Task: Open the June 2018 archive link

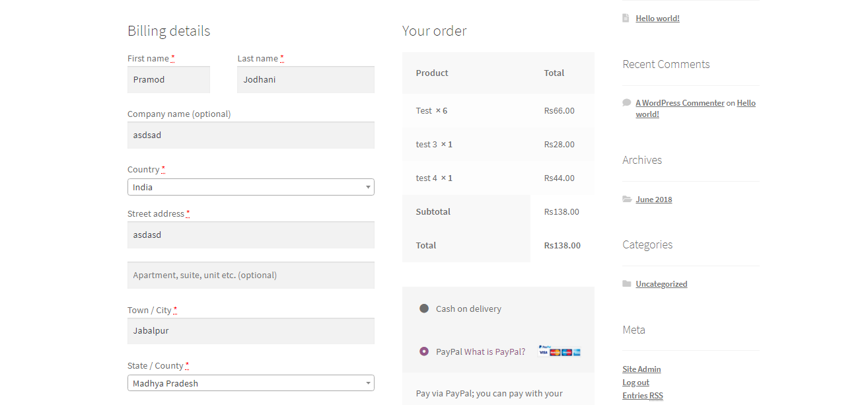Action: (653, 200)
